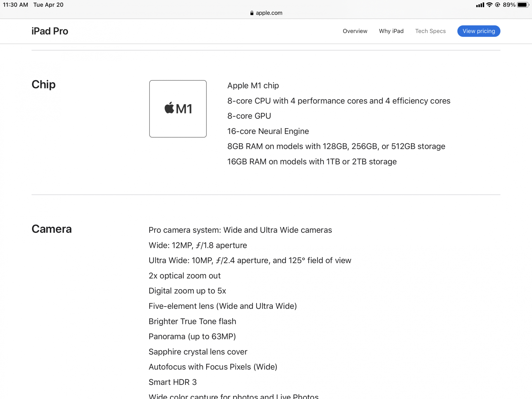Switch to the Why iPad tab

(391, 31)
